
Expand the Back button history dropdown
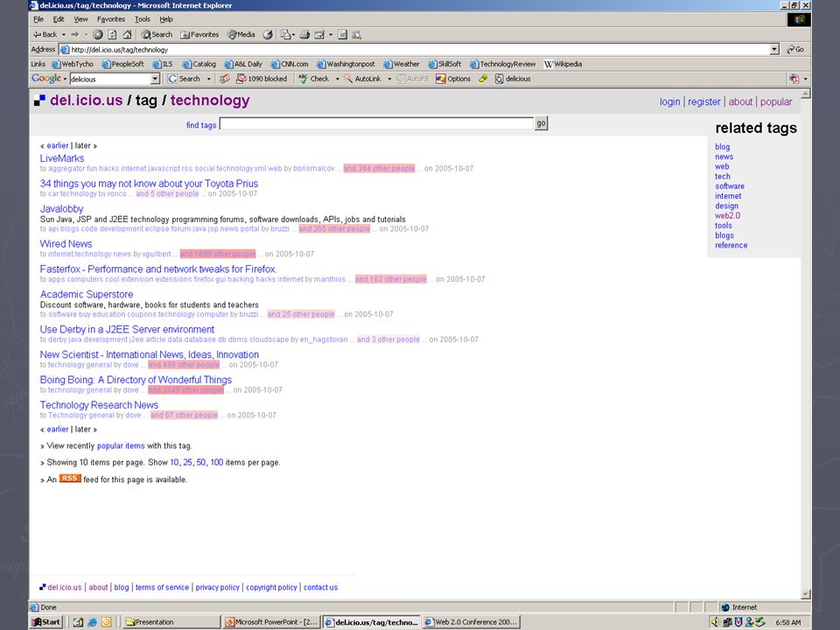click(64, 34)
